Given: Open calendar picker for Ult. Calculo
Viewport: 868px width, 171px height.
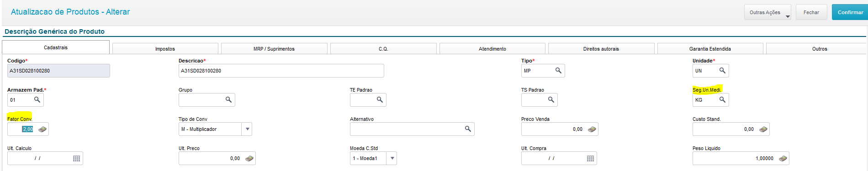Looking at the screenshot, I should (76, 158).
